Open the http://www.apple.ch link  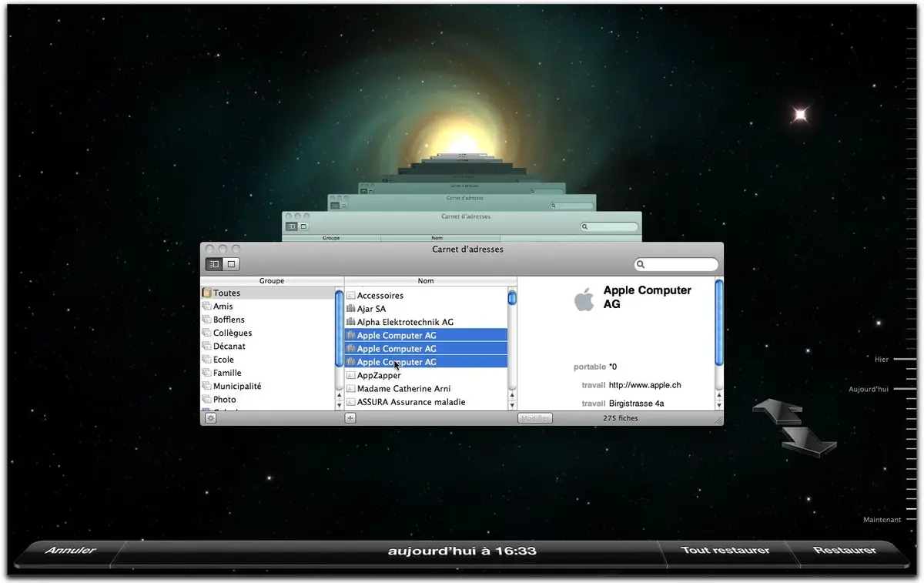(x=644, y=385)
